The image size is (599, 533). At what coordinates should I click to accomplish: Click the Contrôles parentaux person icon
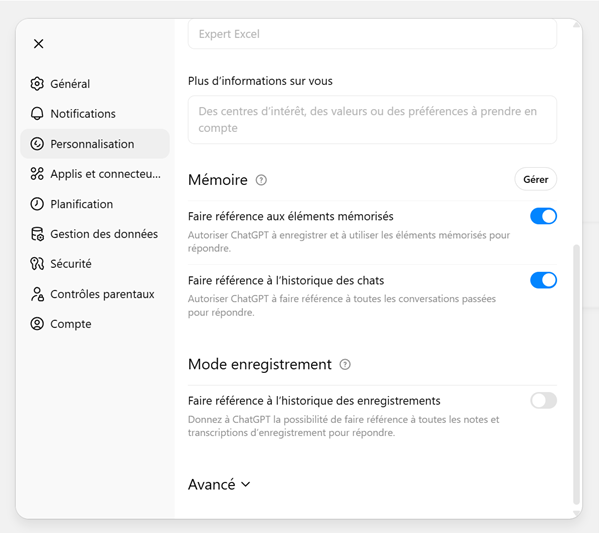coord(37,294)
